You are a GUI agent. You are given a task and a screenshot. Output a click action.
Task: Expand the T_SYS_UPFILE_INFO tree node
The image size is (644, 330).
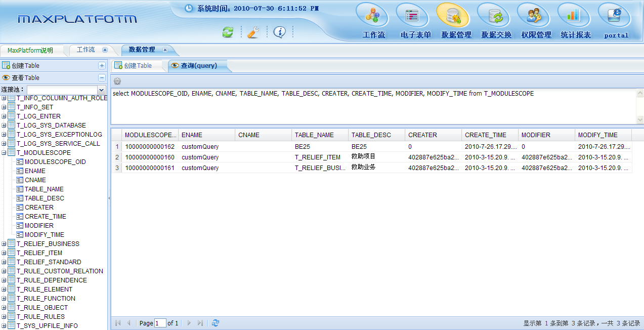[4, 326]
